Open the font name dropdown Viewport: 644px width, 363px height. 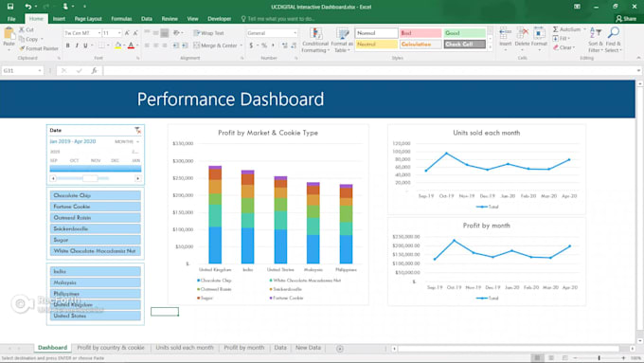[x=99, y=33]
